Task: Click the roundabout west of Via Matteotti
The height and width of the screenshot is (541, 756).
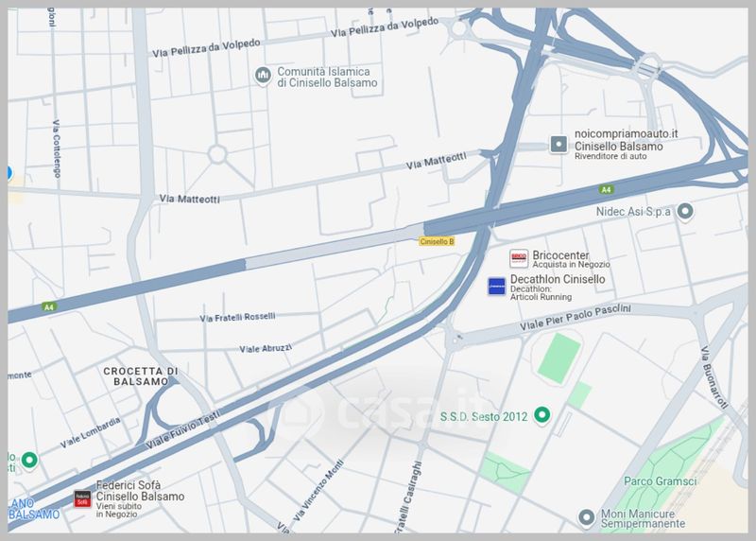Action: coord(217,154)
